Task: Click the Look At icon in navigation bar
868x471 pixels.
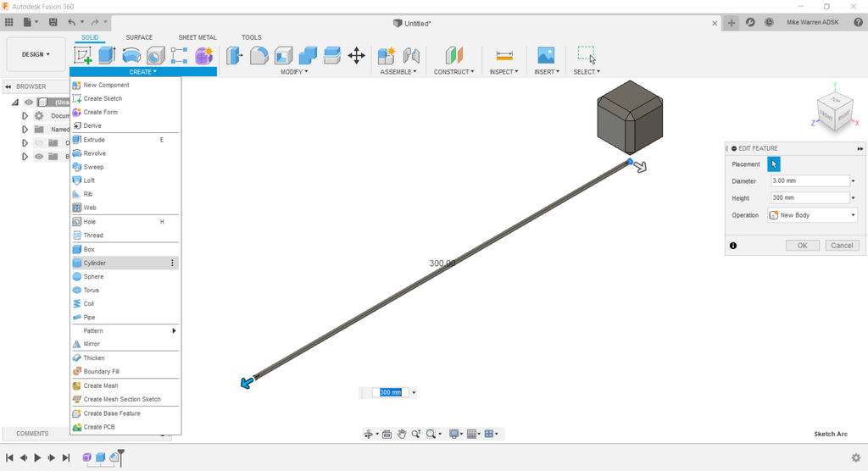Action: (x=387, y=434)
